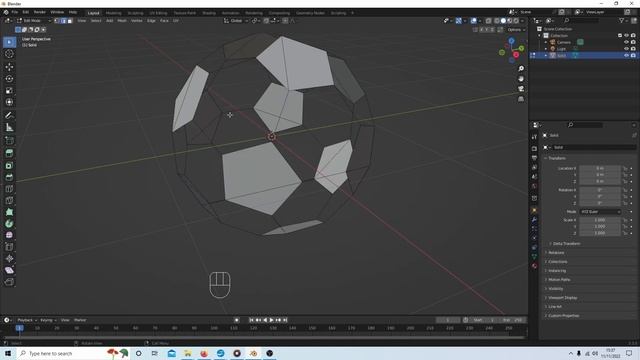The image size is (640, 360).
Task: Click Windows Start button on taskbar
Action: pos(8,353)
